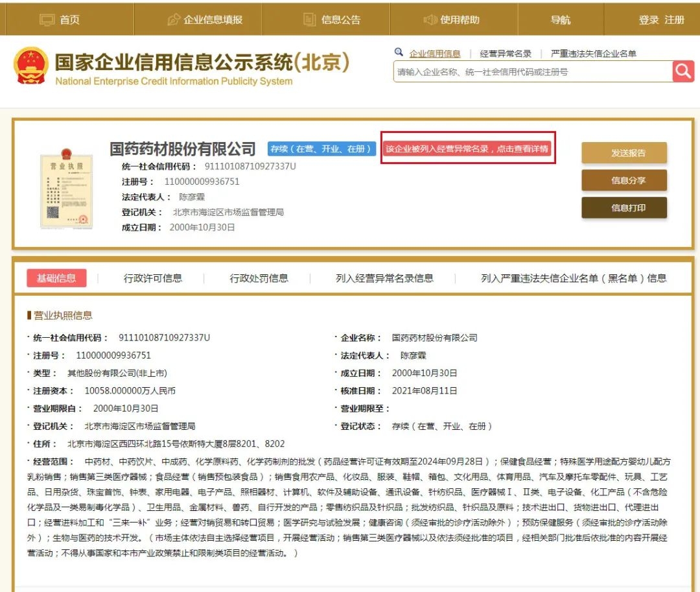
Task: Switch to the 行政处罚信息 tab
Action: (259, 278)
